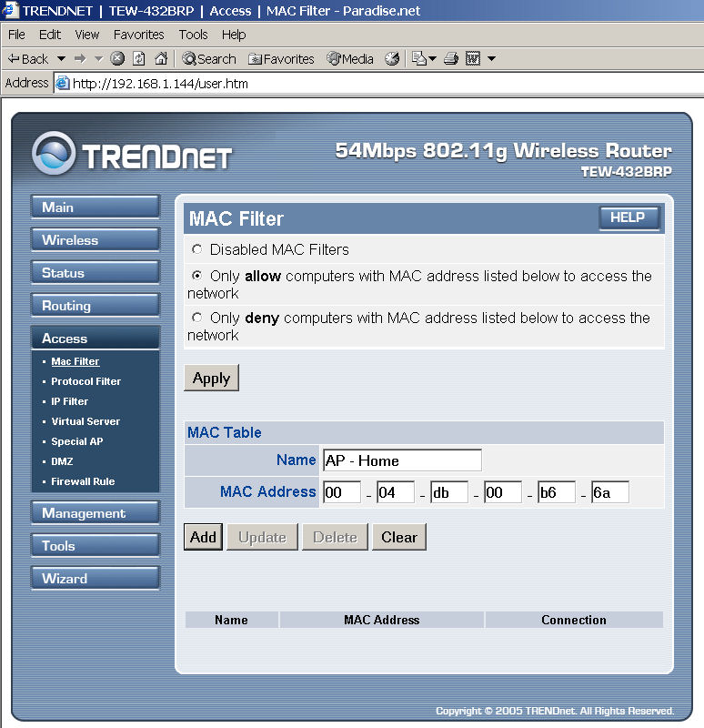Open the Wizard sidebar section
This screenshot has width=704, height=728.
click(x=96, y=579)
